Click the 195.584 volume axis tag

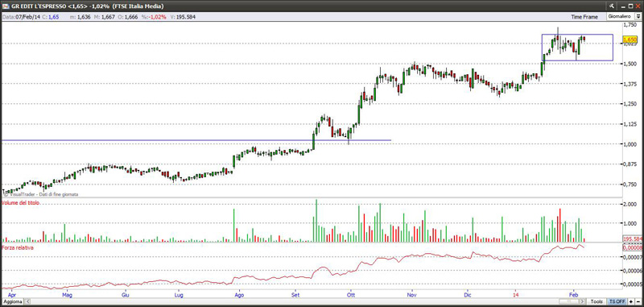coord(633,239)
